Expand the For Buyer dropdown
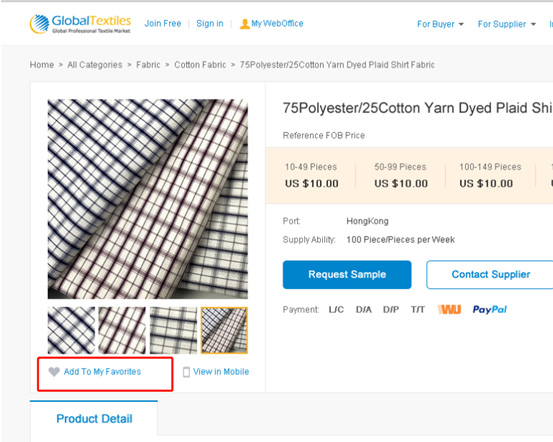Image resolution: width=553 pixels, height=442 pixels. tap(440, 24)
